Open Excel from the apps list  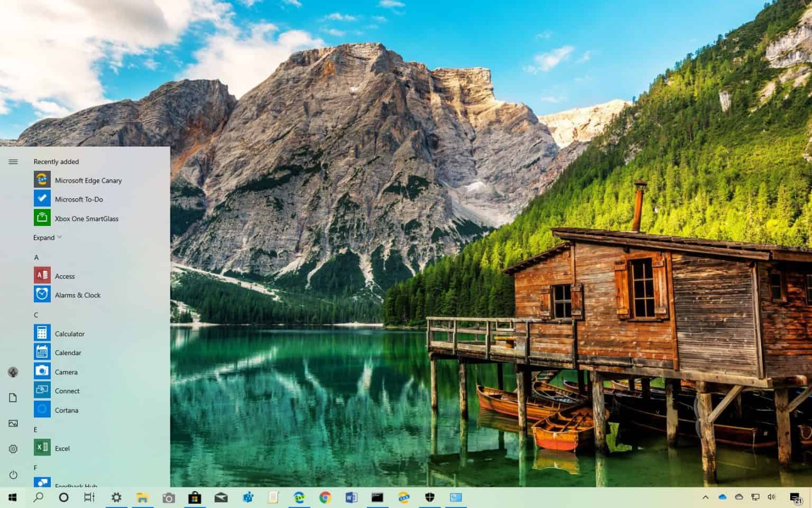click(x=62, y=448)
